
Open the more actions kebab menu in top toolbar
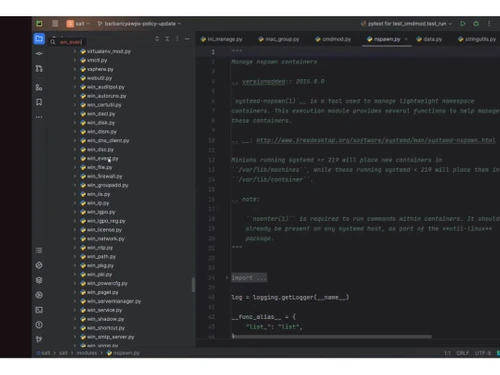pos(489,24)
